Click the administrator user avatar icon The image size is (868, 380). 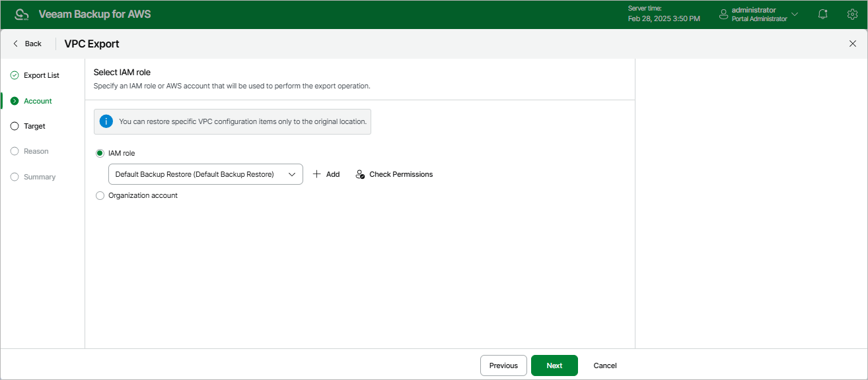pyautogui.click(x=723, y=15)
